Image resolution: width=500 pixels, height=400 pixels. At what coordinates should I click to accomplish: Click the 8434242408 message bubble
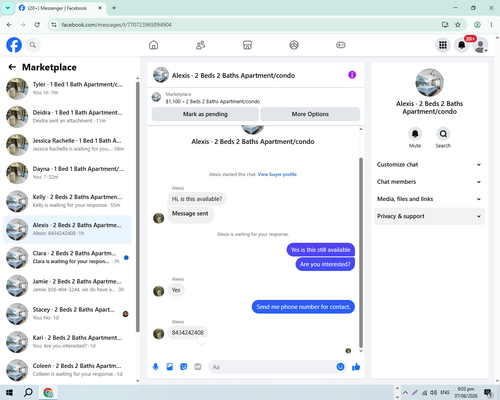point(188,332)
